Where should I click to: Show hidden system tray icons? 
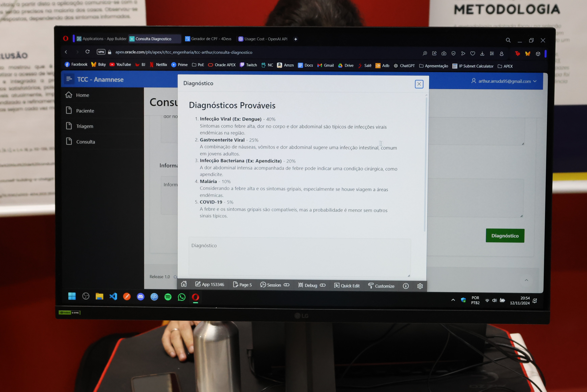click(x=453, y=300)
